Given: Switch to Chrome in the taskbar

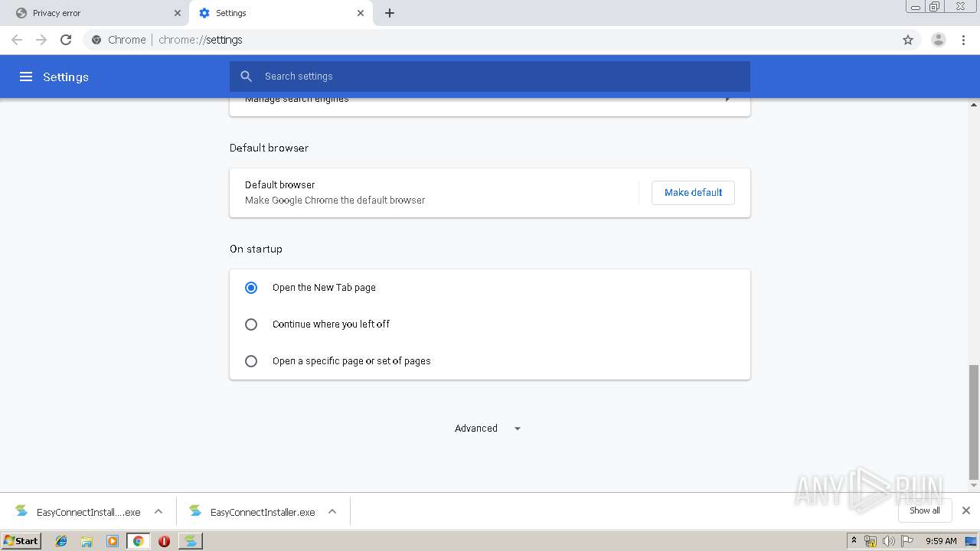Looking at the screenshot, I should click(x=138, y=541).
